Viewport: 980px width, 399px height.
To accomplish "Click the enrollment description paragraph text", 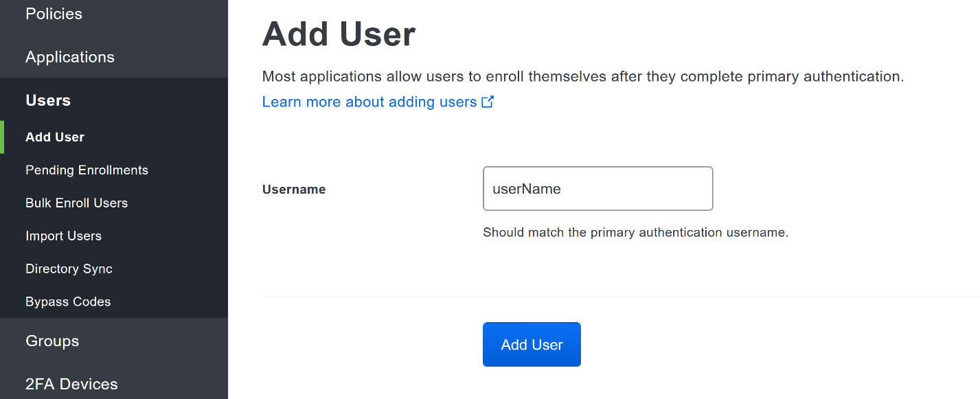I will [x=582, y=77].
